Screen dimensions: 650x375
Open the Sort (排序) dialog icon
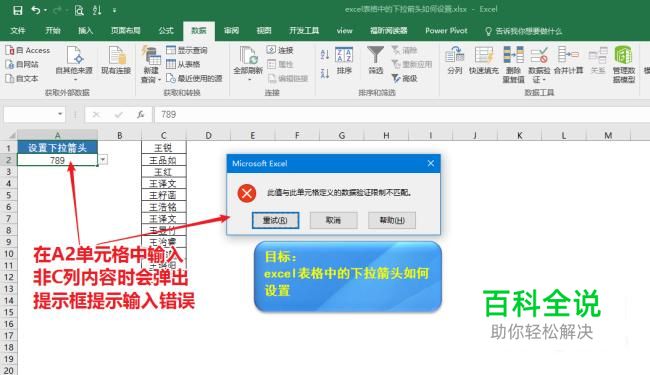point(344,60)
